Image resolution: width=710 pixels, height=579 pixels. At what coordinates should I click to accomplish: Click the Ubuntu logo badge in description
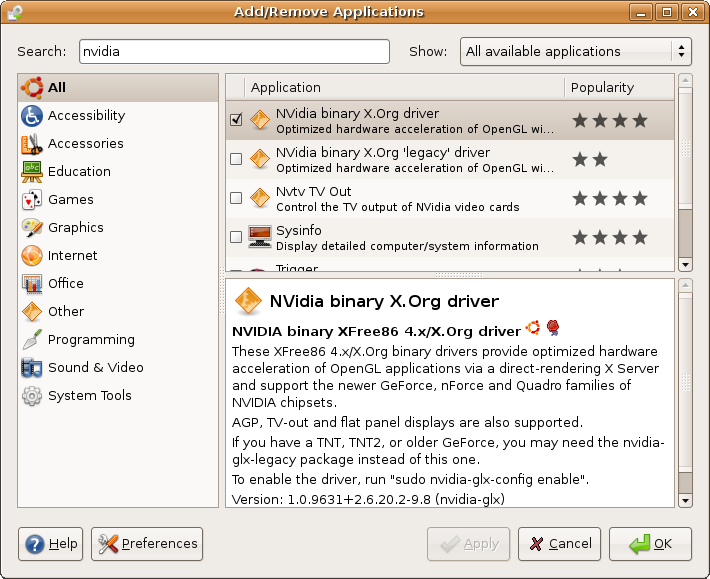(x=533, y=327)
